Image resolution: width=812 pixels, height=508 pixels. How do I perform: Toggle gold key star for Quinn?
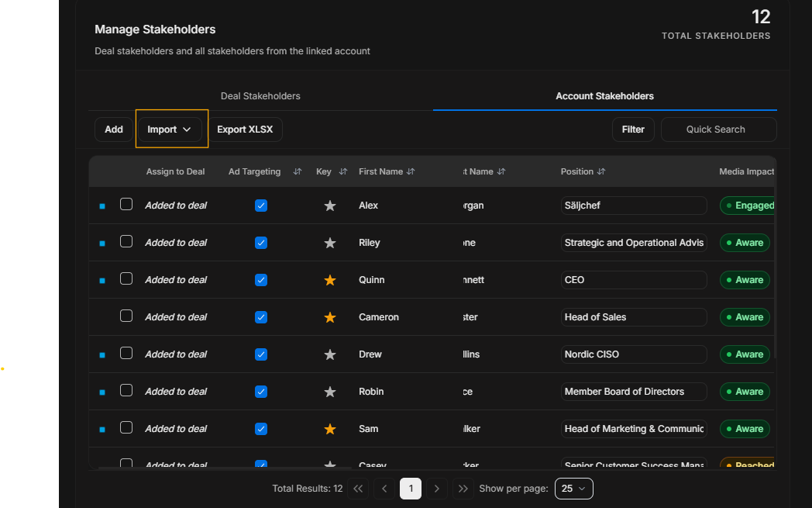click(x=330, y=281)
